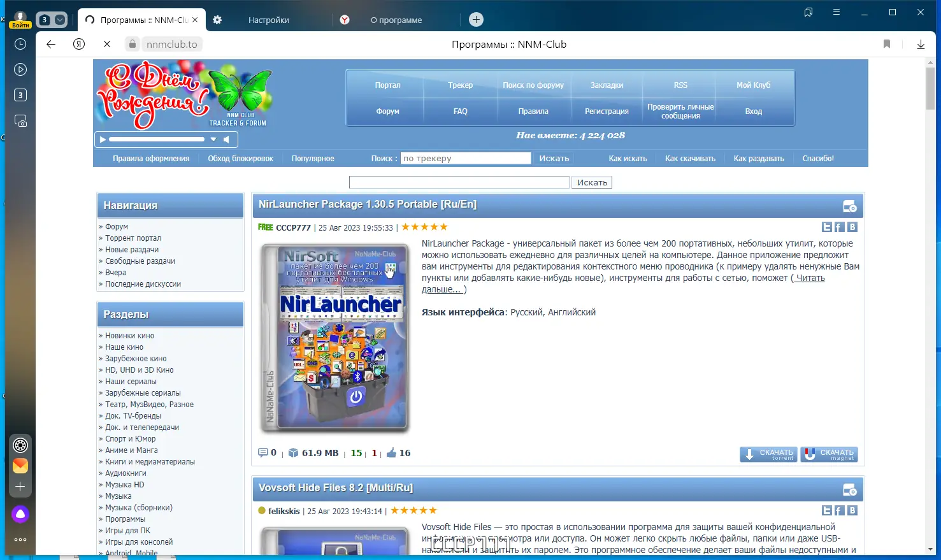Open the browser's three-line main menu
This screenshot has width=941, height=560.
click(837, 12)
